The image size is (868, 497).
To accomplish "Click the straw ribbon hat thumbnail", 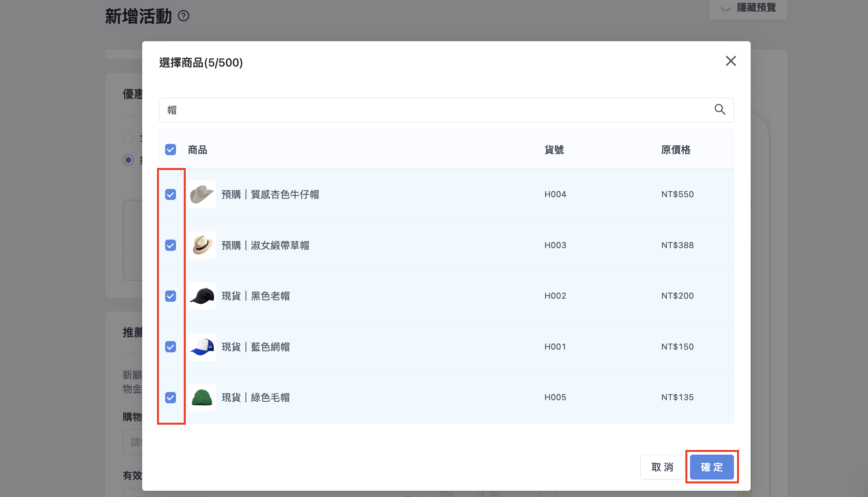I will (202, 245).
